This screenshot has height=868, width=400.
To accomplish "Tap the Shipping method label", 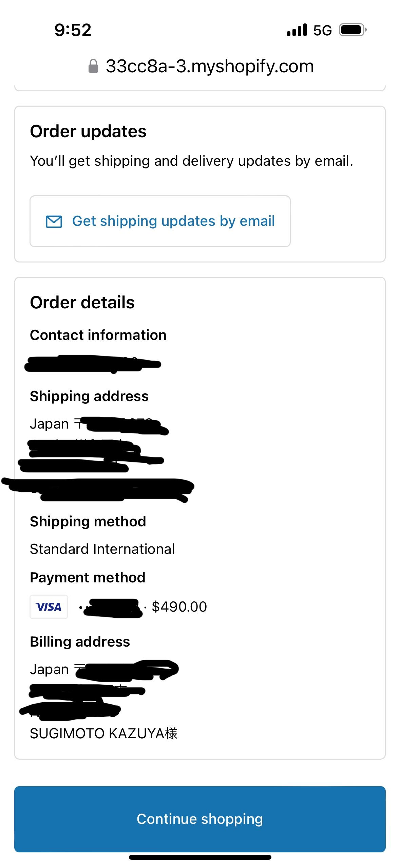I will tap(88, 522).
